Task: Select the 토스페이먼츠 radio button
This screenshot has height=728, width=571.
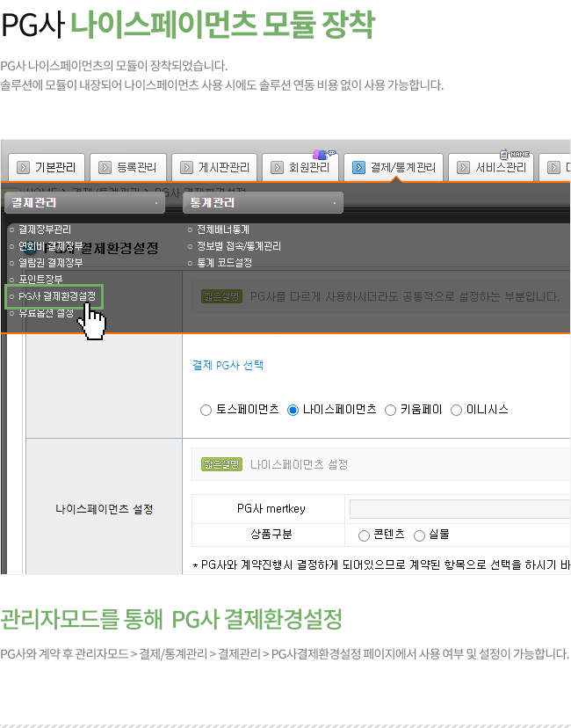Action: pyautogui.click(x=206, y=410)
